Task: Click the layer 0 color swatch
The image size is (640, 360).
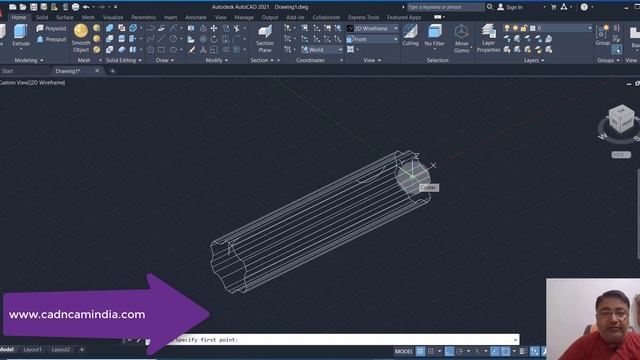Action: point(532,28)
